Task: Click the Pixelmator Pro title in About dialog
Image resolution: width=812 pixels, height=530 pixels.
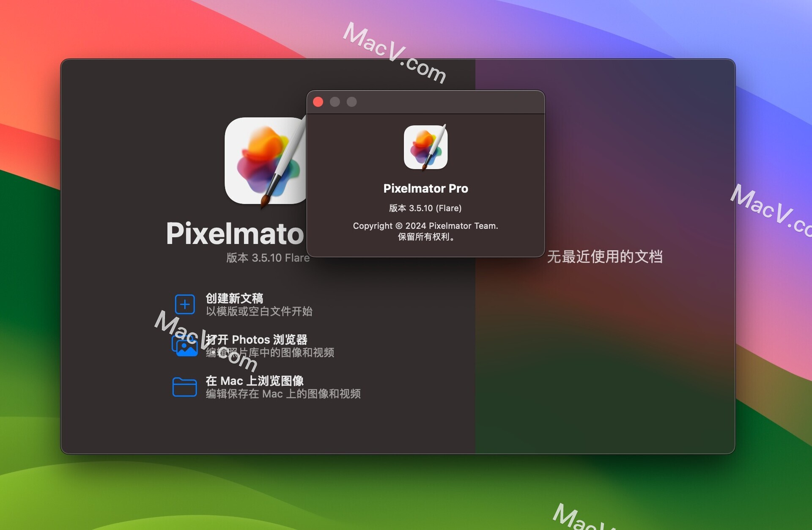Action: (425, 188)
